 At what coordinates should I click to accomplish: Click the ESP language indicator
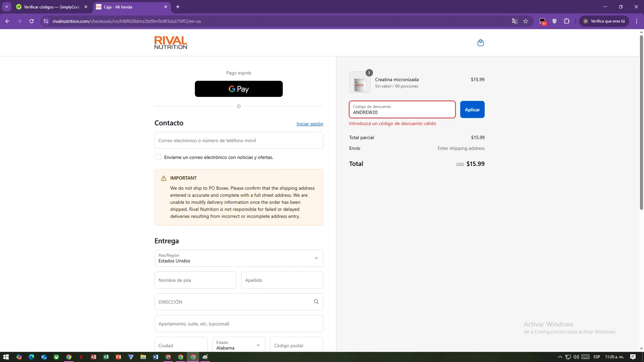coord(597,357)
